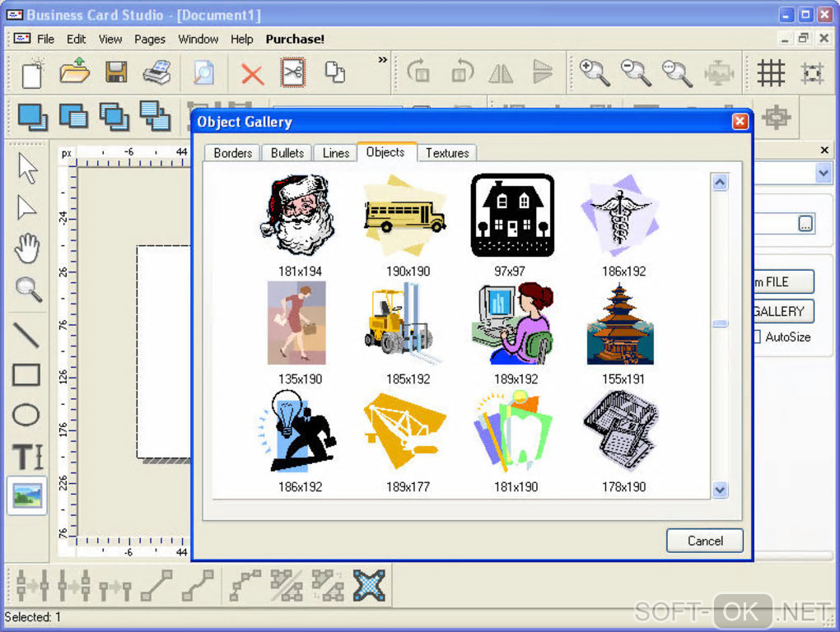Click the flip horizontal mirror icon
Screen dimensions: 840x632
(501, 73)
